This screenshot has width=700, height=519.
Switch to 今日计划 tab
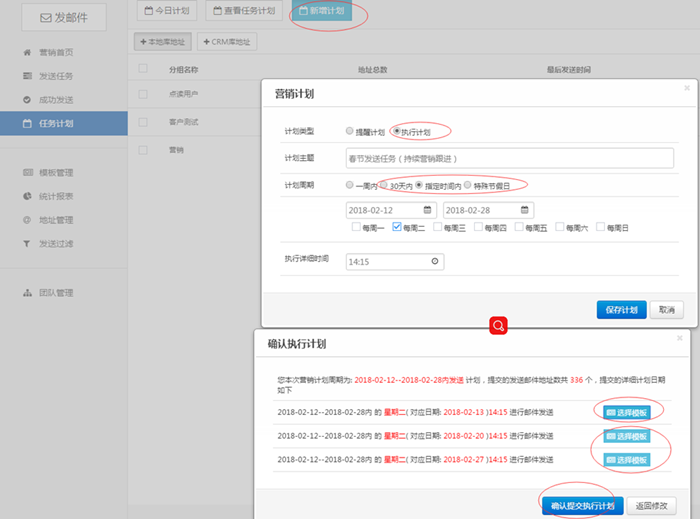tap(167, 11)
